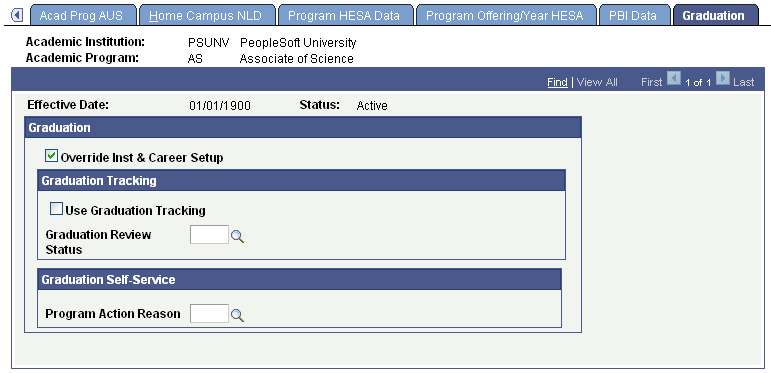Select Program HESA Data tab
Screen dimensions: 771x373
(x=344, y=15)
